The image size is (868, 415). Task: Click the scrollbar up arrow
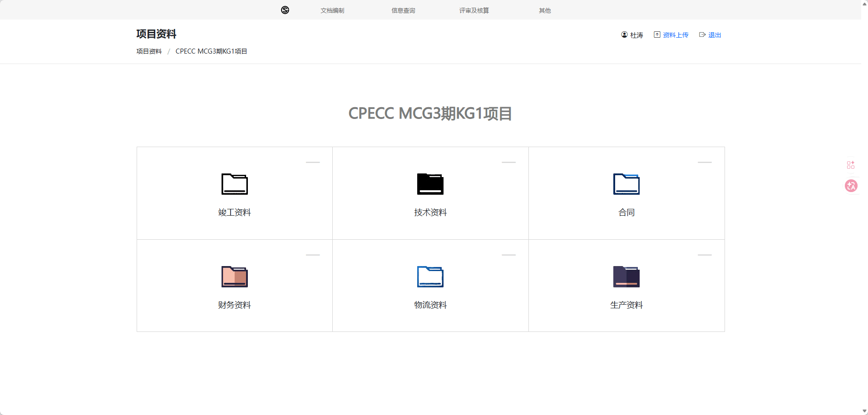tap(864, 3)
